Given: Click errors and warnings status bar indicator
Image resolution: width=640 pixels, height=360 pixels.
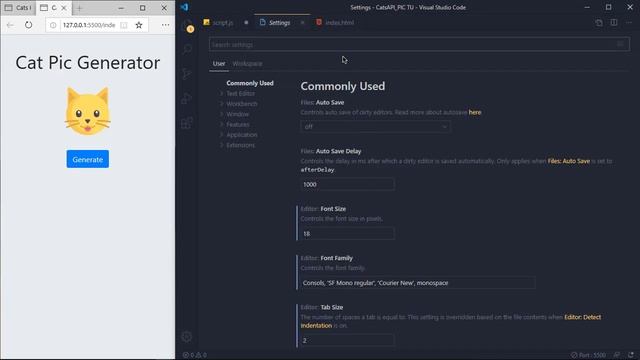Looking at the screenshot, I should (195, 355).
